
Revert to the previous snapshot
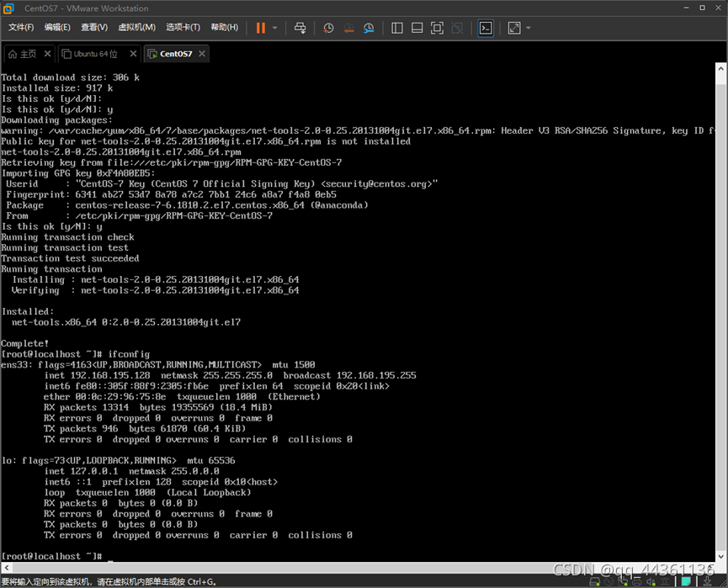[348, 28]
